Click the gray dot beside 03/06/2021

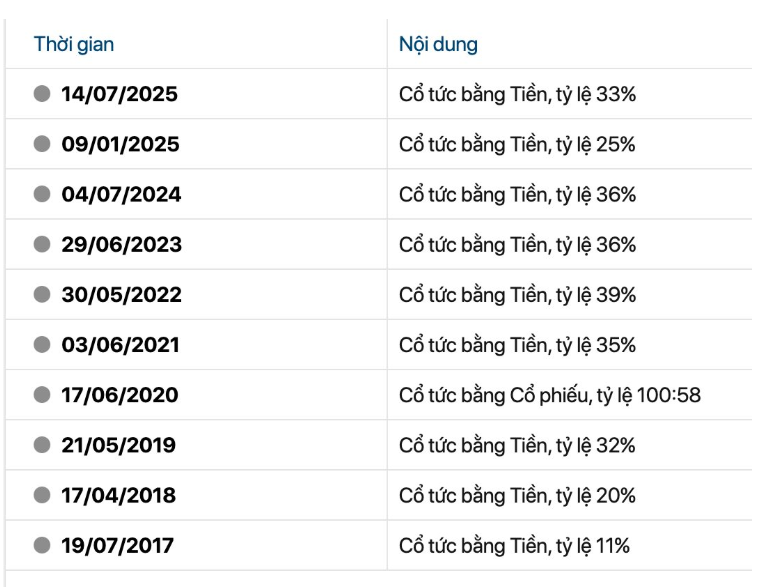click(42, 345)
